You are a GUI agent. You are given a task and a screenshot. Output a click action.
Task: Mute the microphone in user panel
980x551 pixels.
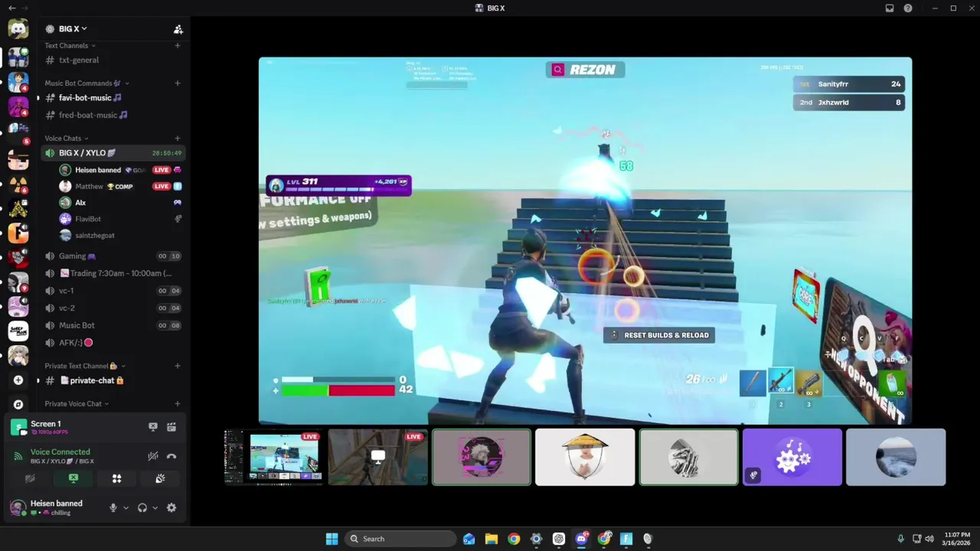113,507
